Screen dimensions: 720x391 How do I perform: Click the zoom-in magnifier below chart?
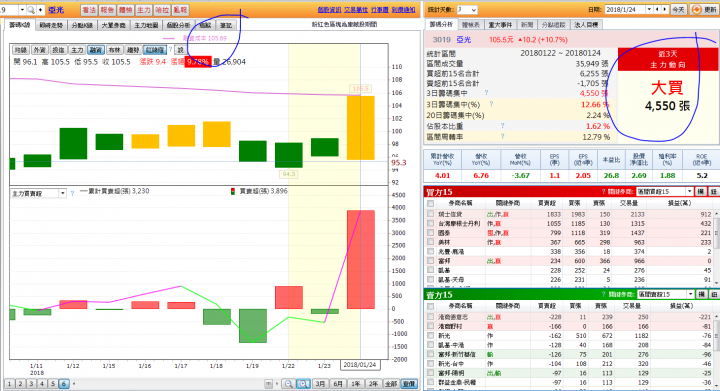click(303, 384)
